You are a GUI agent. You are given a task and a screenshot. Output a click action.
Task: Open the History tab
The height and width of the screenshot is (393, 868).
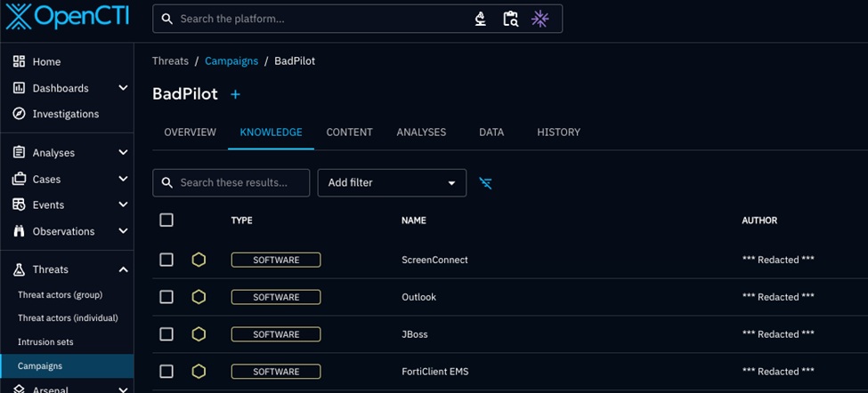click(x=558, y=132)
